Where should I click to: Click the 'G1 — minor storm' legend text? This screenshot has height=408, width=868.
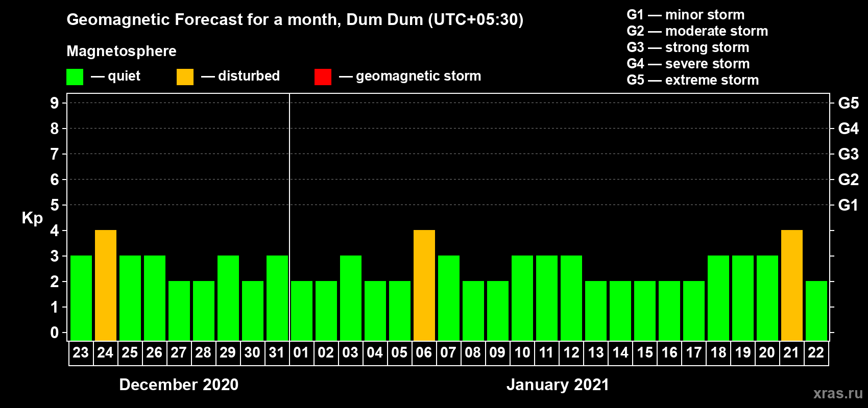[x=686, y=15]
